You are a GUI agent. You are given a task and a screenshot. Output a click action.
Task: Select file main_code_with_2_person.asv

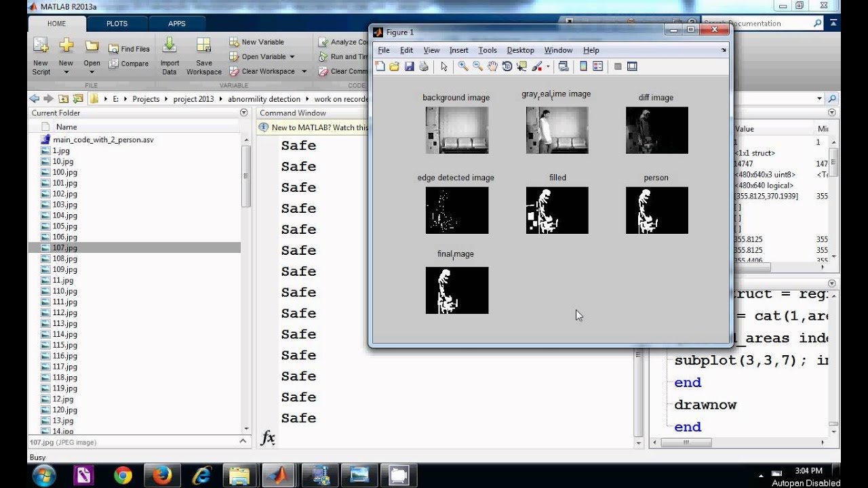(103, 140)
